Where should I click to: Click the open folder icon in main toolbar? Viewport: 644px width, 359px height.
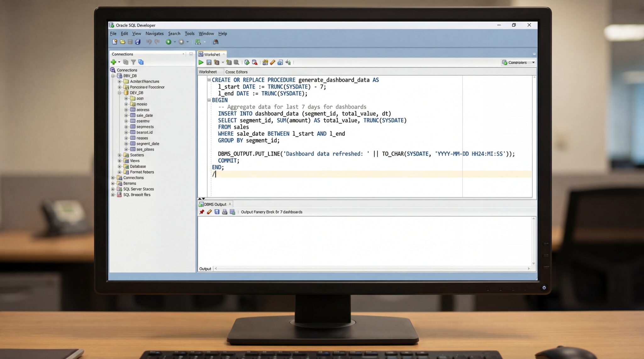point(122,42)
